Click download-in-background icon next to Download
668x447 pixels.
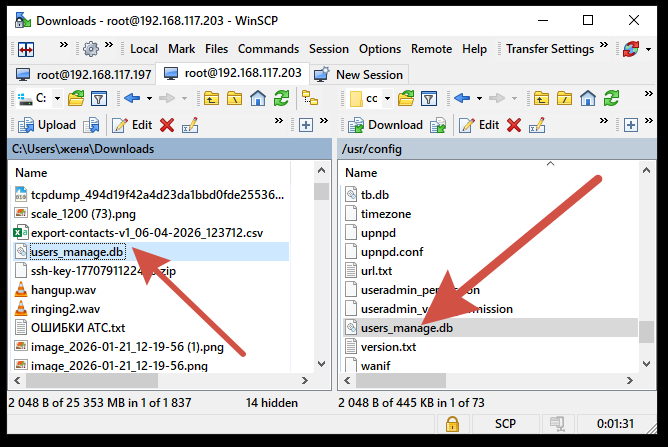(438, 125)
